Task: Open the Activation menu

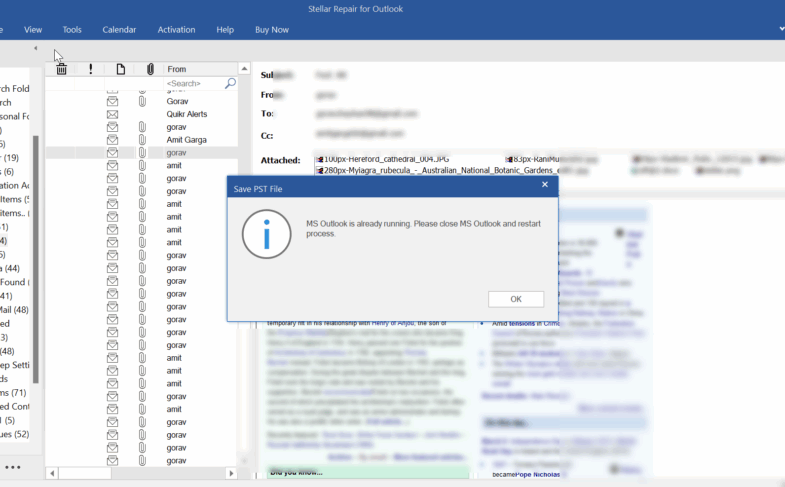Action: pos(176,30)
